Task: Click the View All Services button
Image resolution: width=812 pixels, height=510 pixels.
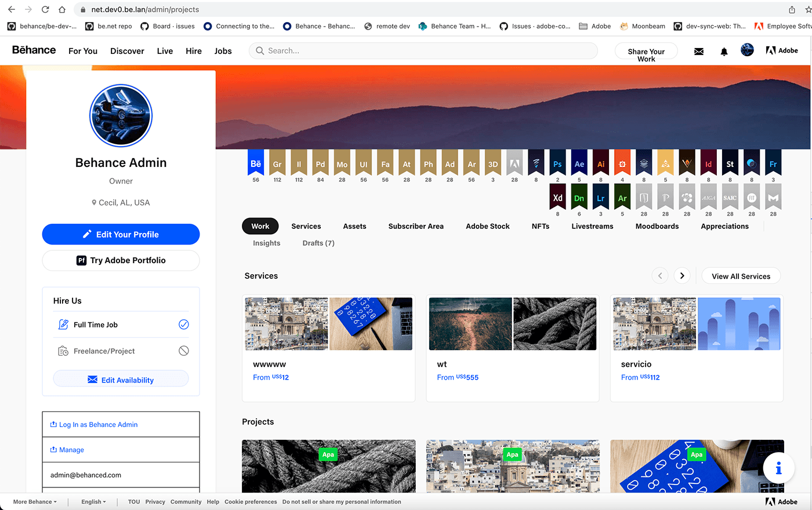Action: (741, 276)
